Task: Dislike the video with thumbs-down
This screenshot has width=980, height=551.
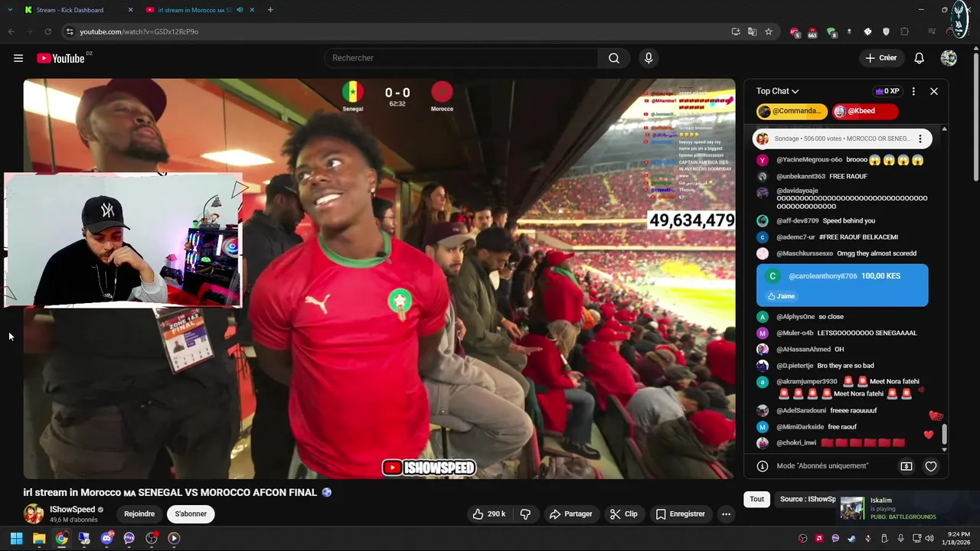Action: pyautogui.click(x=525, y=514)
